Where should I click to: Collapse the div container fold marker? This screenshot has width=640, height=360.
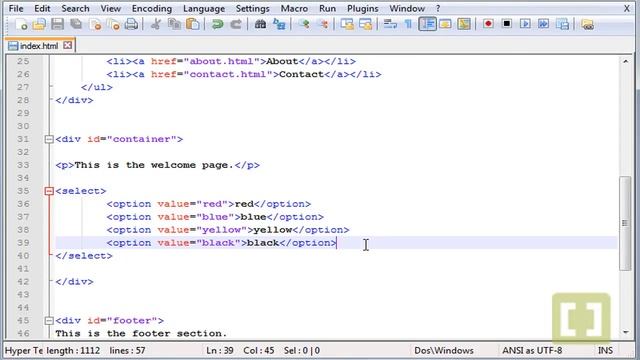click(49, 139)
